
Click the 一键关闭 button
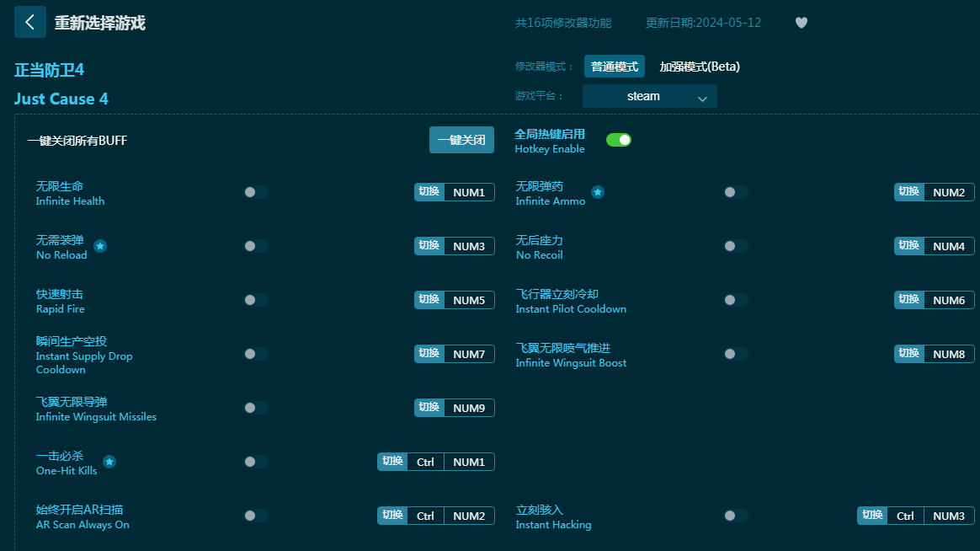[461, 140]
